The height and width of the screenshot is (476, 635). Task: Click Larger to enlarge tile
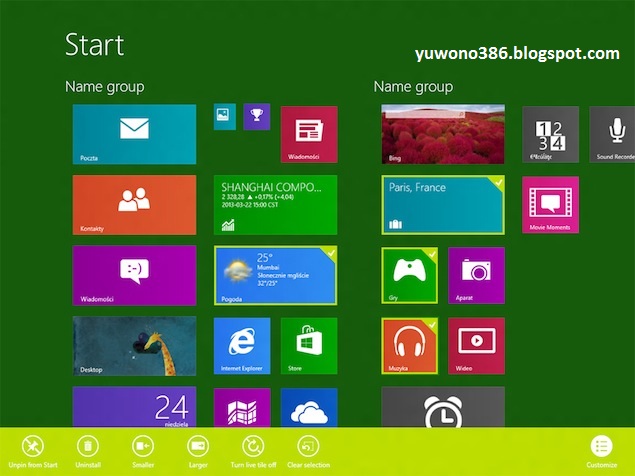198,452
